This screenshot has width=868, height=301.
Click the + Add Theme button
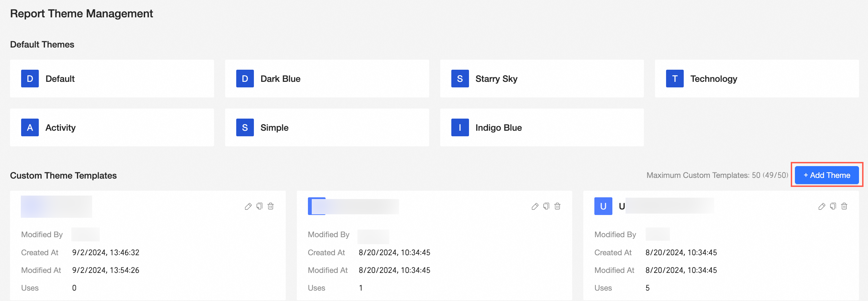pos(826,175)
